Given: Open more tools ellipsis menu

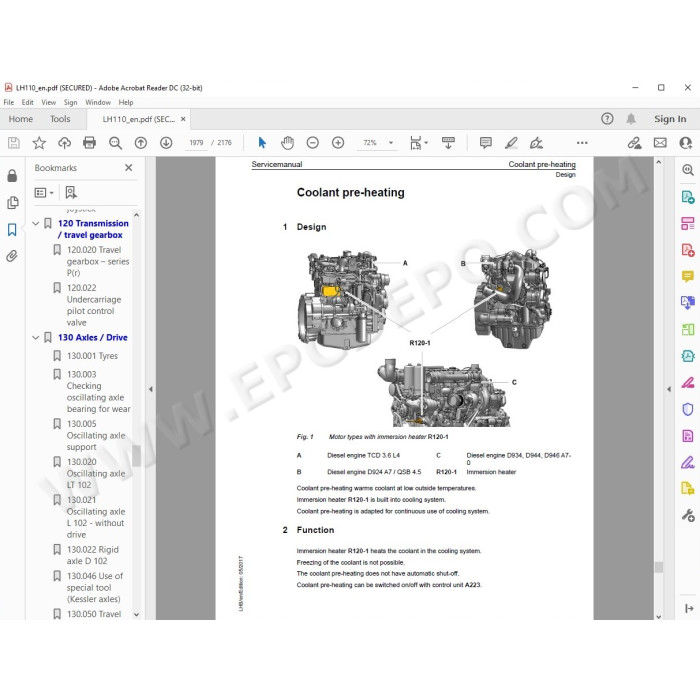Looking at the screenshot, I should click(582, 143).
